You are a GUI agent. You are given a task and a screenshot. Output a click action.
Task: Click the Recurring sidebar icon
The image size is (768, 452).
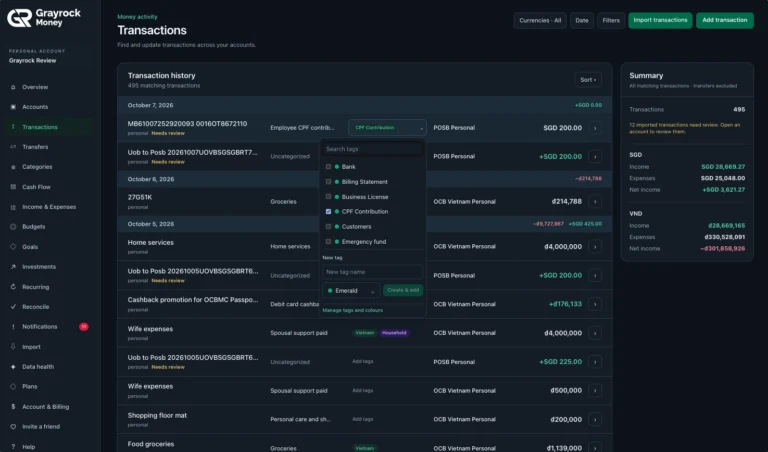pyautogui.click(x=13, y=287)
